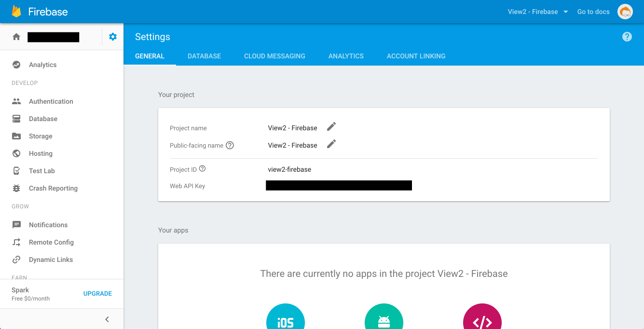Collapse the sidebar with the chevron
Screen dimensions: 644x329
coord(107,319)
